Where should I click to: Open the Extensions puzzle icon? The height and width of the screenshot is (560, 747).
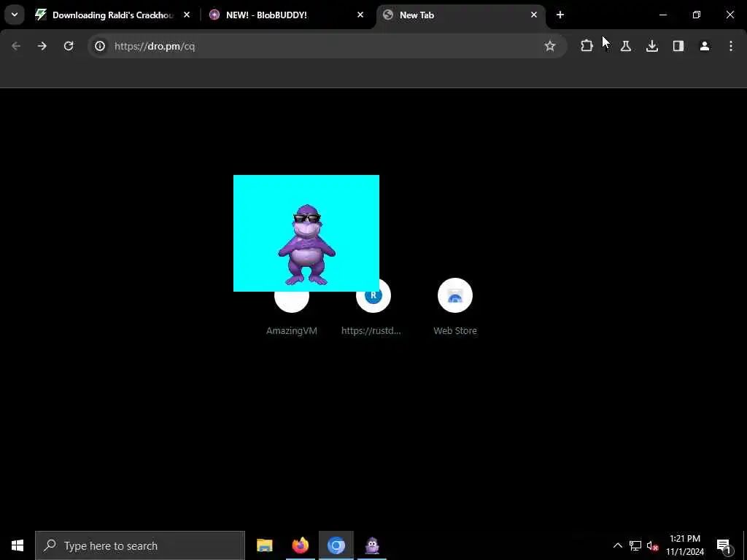[x=587, y=46]
